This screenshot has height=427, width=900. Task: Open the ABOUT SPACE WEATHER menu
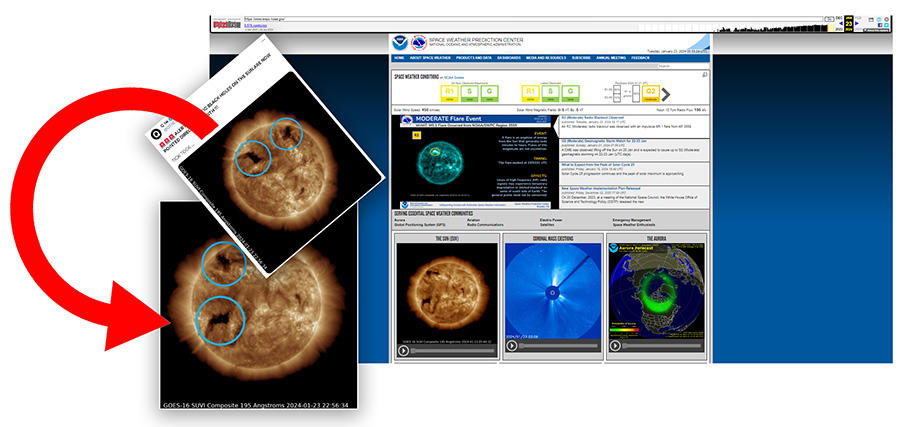[430, 58]
